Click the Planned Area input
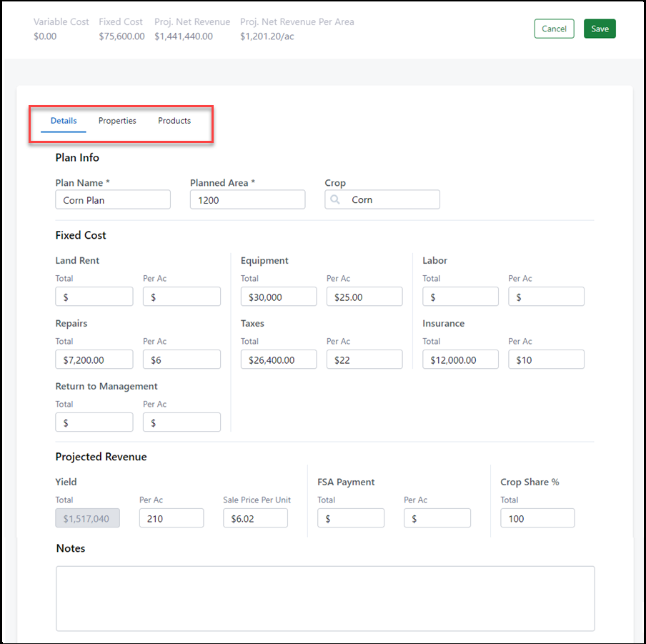The image size is (646, 644). click(x=247, y=200)
